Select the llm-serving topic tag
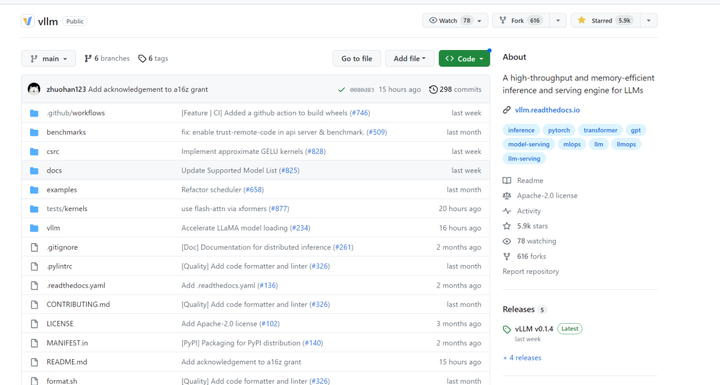This screenshot has width=720, height=385. coord(524,159)
